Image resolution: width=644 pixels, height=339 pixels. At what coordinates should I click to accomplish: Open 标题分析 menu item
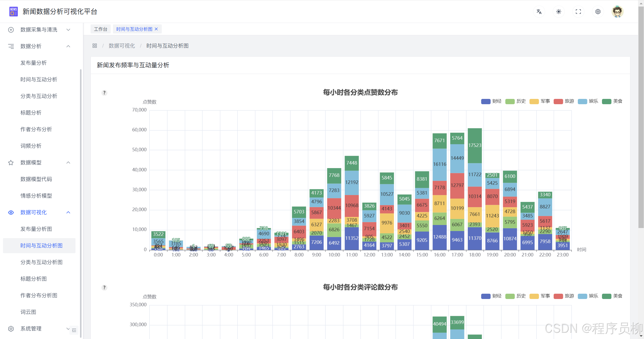coord(39,113)
